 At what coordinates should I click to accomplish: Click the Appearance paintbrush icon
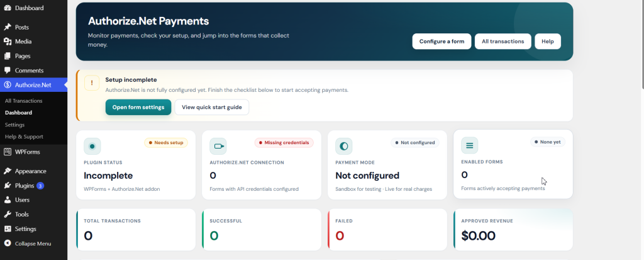[x=8, y=171]
